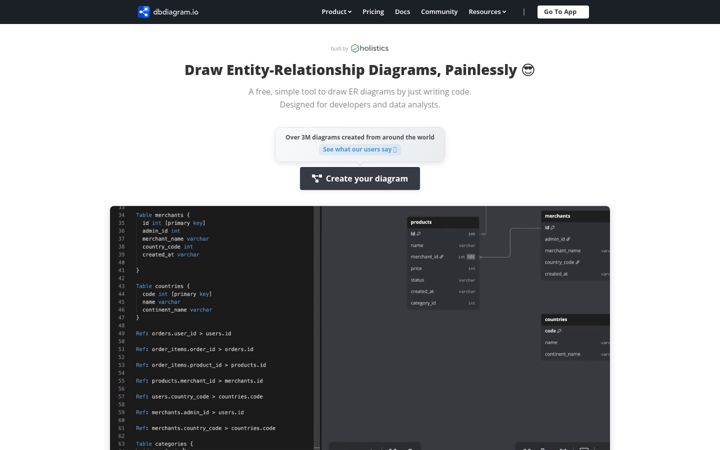Click the 'Ref: products.merchant_id > merchants.id' line
This screenshot has width=720, height=450.
(199, 381)
